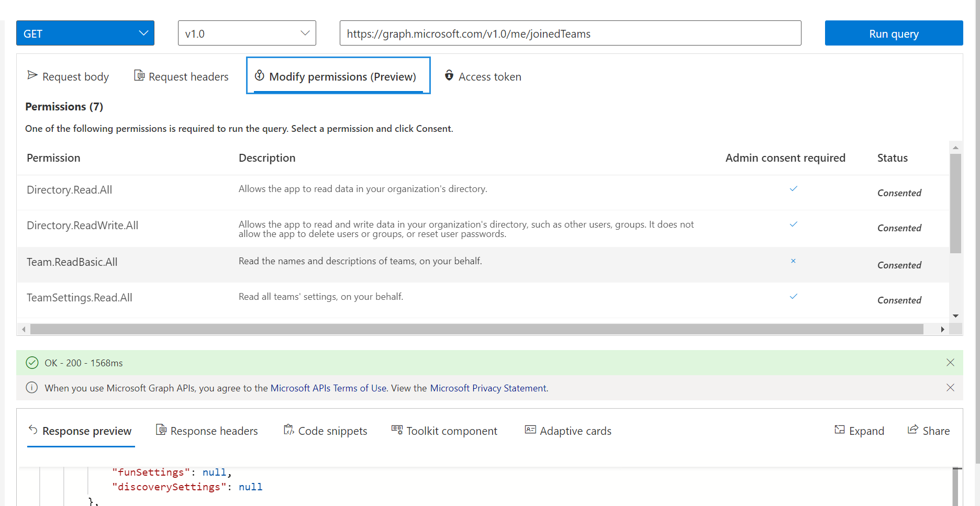Click the Access token lock icon
This screenshot has width=980, height=506.
[x=449, y=75]
